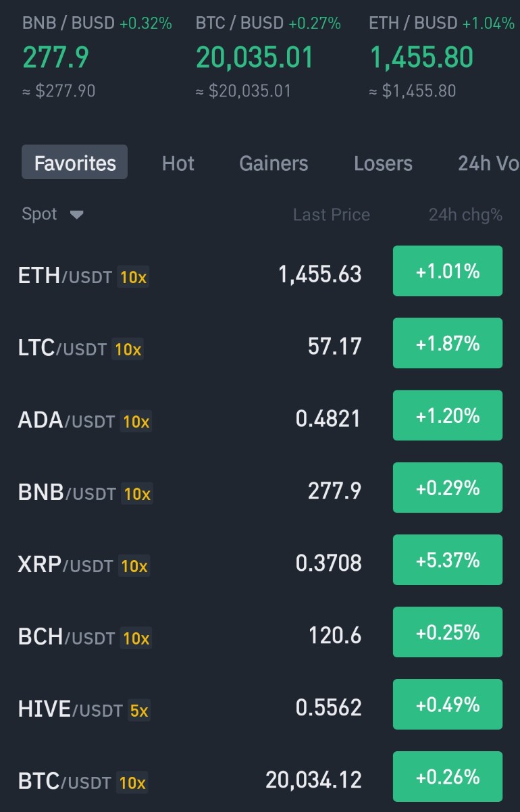
Task: Sort by Last Price column header
Action: [332, 215]
